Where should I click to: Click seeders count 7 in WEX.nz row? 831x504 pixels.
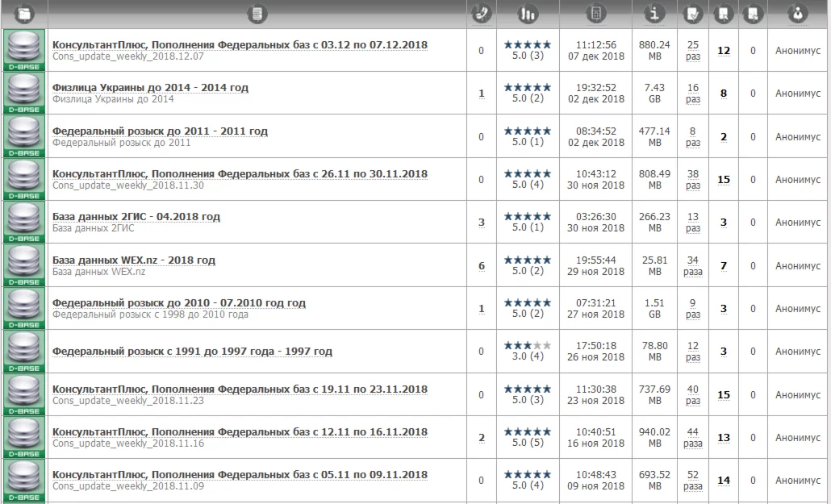point(724,266)
